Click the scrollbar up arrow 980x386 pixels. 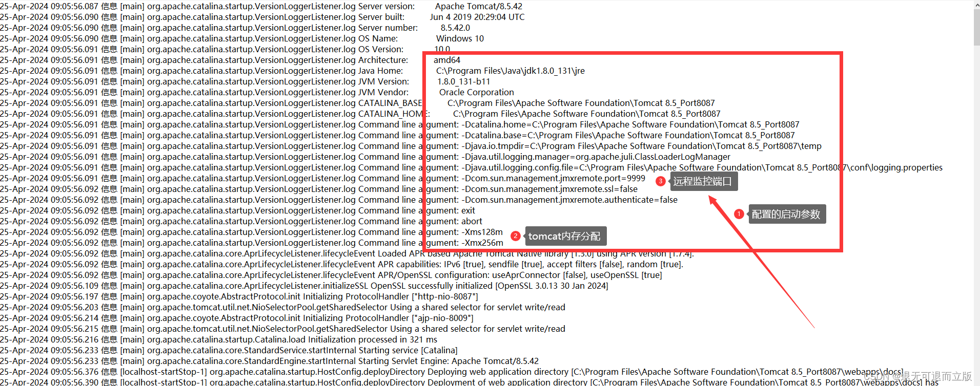point(976,5)
